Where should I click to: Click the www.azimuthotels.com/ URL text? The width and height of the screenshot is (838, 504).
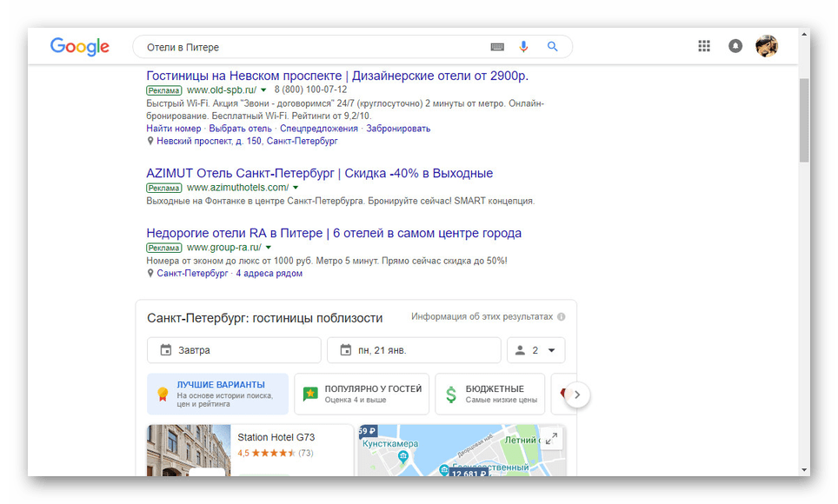click(238, 188)
